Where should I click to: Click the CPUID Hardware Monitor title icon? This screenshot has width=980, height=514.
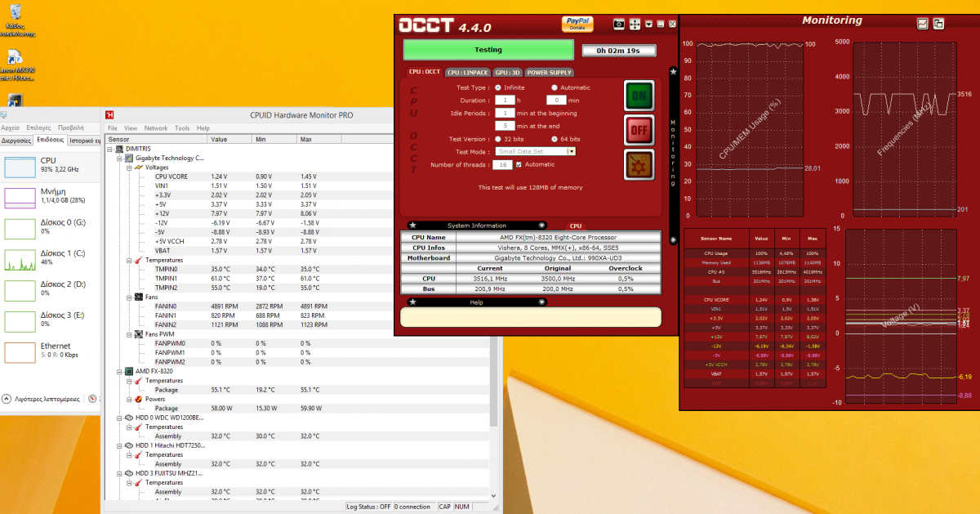109,115
